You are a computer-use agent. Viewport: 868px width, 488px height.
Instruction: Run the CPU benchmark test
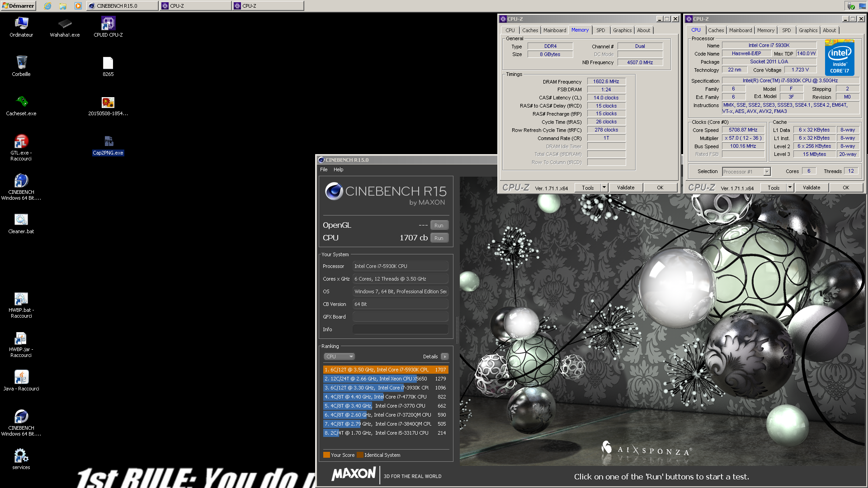pyautogui.click(x=439, y=238)
